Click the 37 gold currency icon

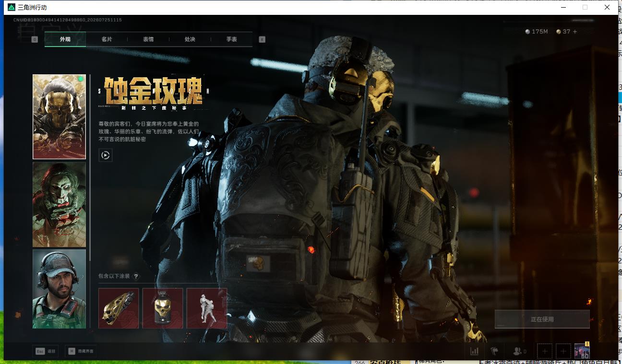point(559,32)
